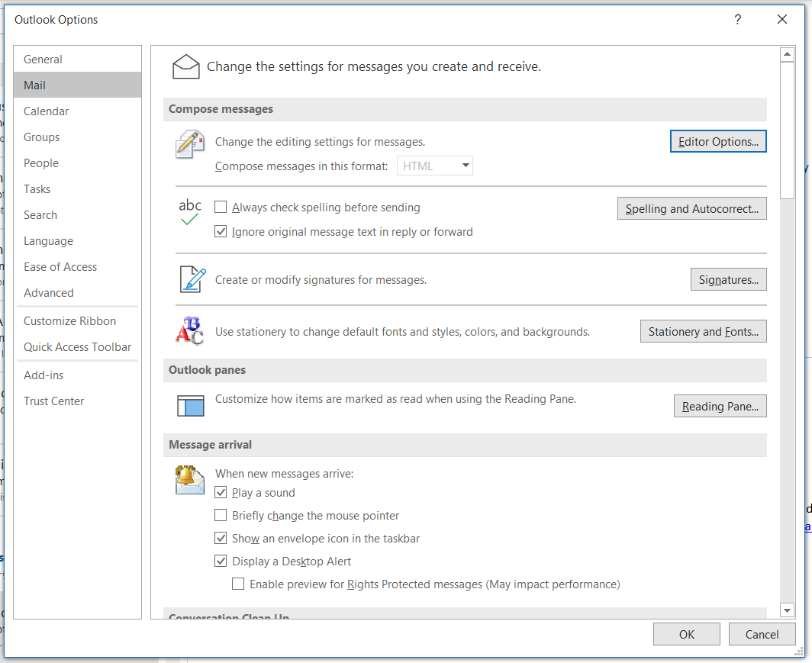Click the Message arrival section header

pos(465,445)
